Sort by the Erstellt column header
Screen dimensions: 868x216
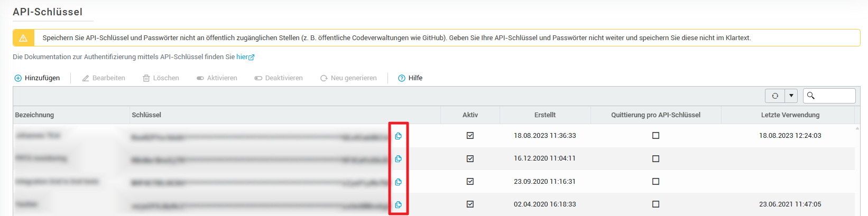[x=544, y=115]
